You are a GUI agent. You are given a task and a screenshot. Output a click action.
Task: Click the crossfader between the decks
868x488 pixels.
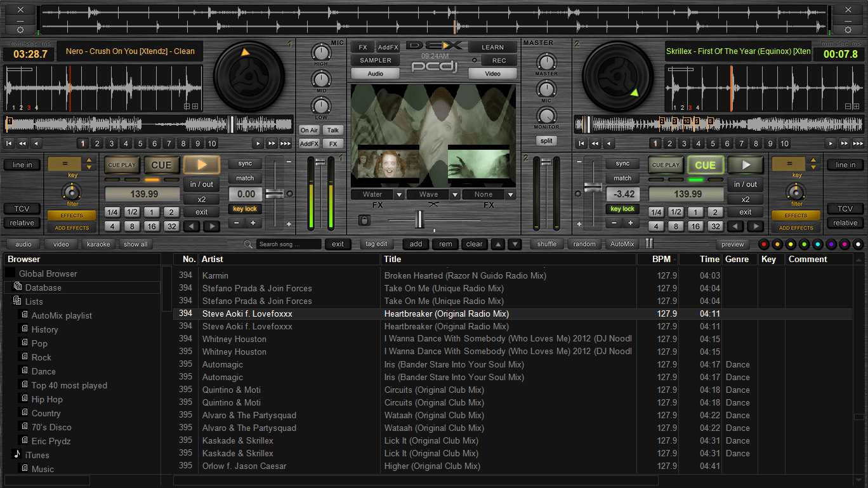click(419, 220)
